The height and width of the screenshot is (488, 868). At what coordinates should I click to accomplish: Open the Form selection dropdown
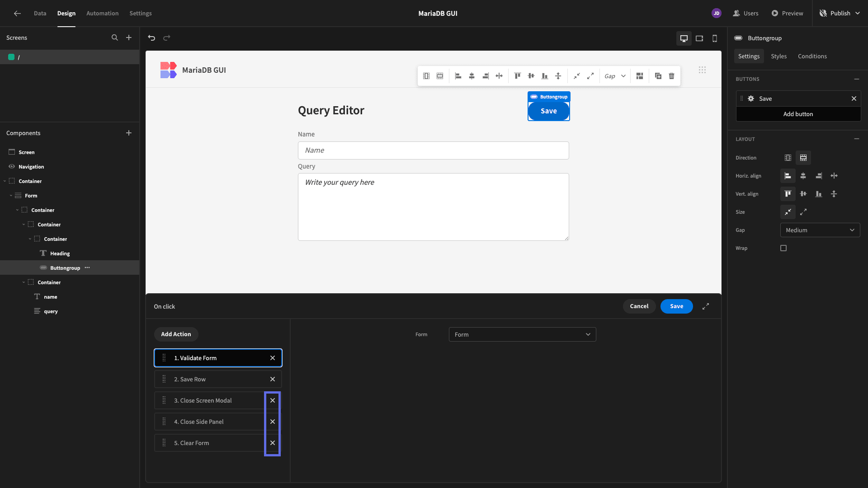coord(522,334)
